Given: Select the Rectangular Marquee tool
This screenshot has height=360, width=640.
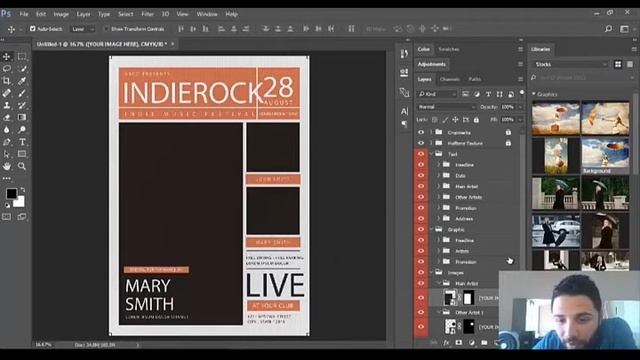Looking at the screenshot, I should click(x=22, y=56).
